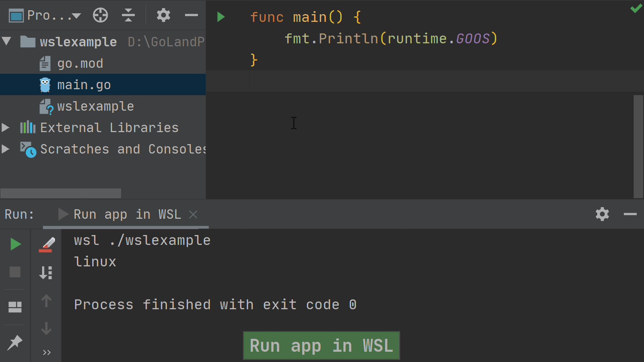Click the stop process button
Image resolution: width=644 pixels, height=362 pixels.
point(15,272)
